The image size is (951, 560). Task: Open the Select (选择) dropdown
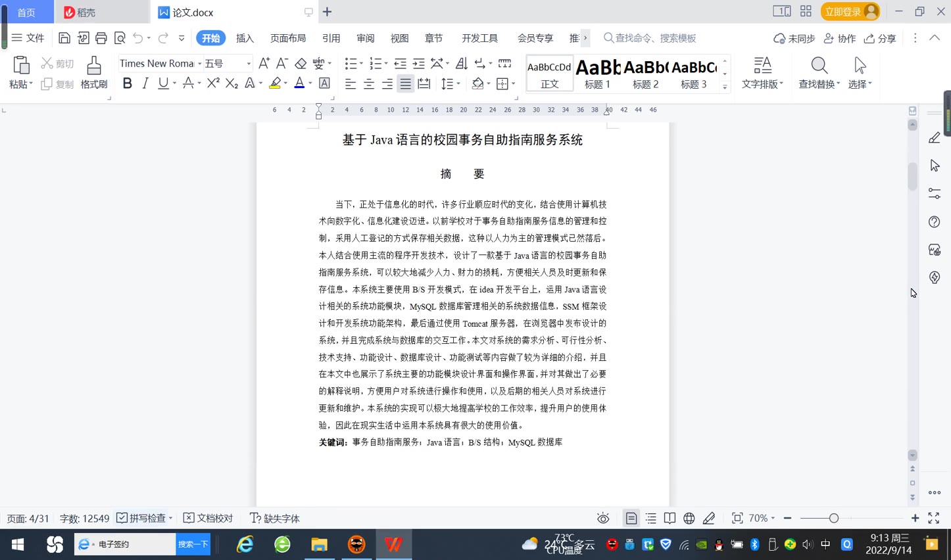click(x=860, y=72)
